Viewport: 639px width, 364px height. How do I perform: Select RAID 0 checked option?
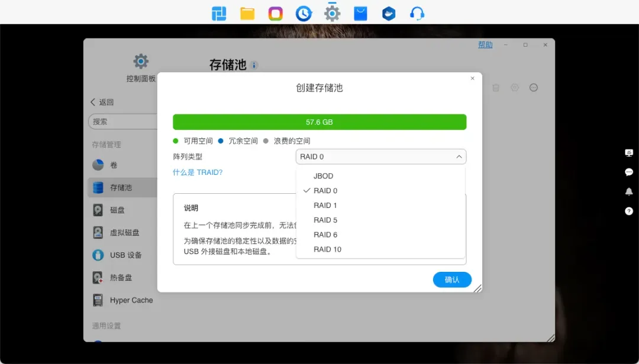(325, 191)
